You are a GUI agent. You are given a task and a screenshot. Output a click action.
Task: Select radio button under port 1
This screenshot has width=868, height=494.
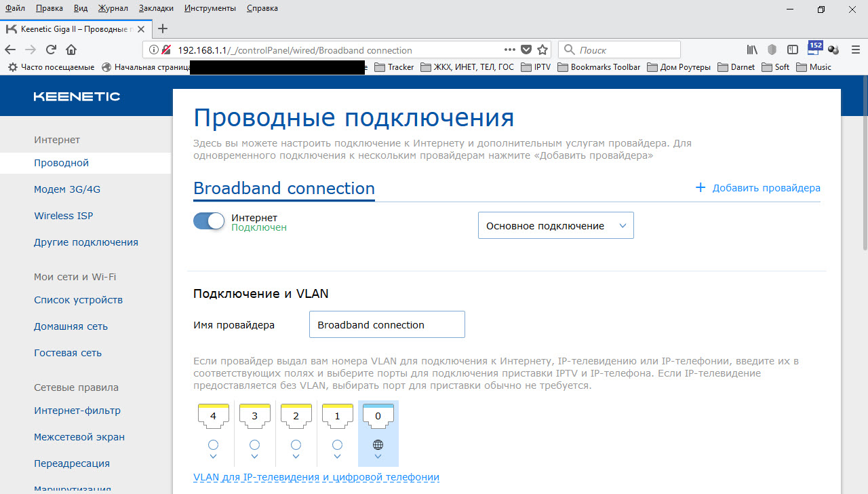(337, 445)
